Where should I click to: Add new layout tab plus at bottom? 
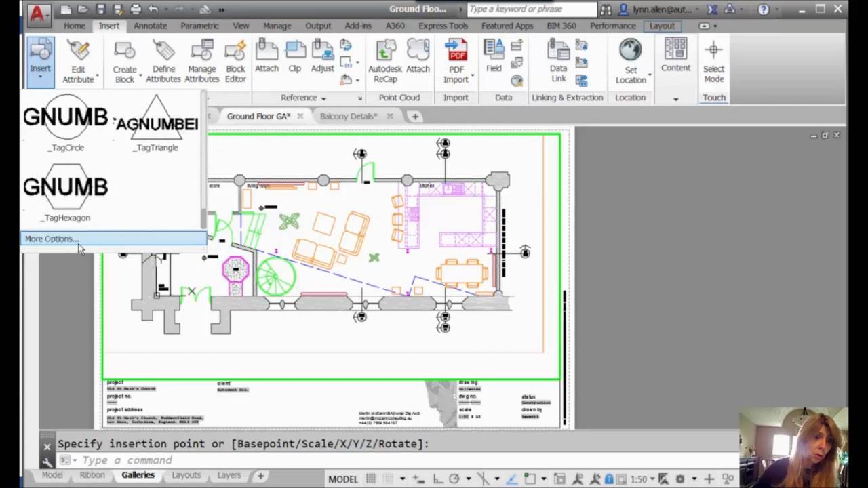(x=260, y=476)
